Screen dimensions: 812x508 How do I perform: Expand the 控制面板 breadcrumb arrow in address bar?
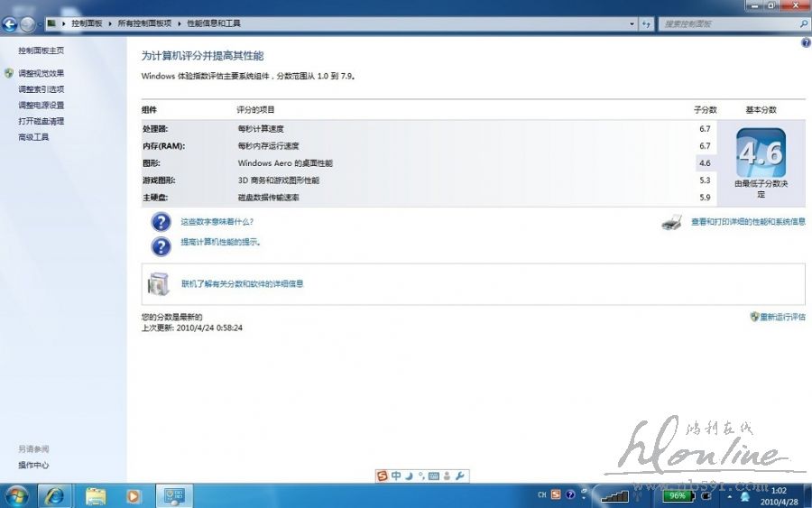pos(111,23)
